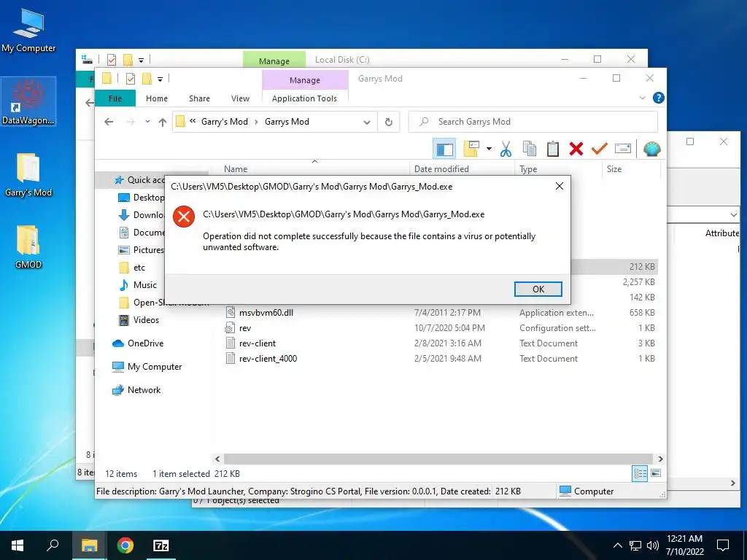Show hidden system tray icons
This screenshot has height=560, width=747.
coord(617,545)
